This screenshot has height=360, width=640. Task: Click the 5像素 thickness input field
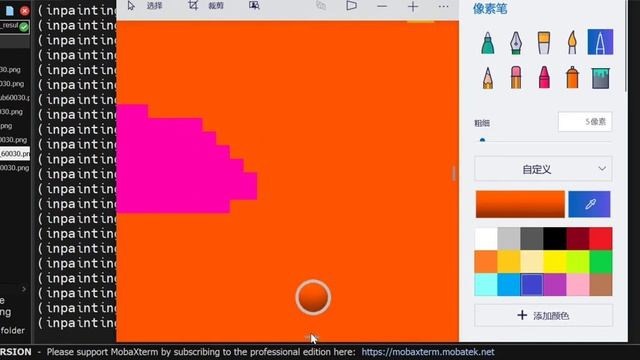coord(585,122)
